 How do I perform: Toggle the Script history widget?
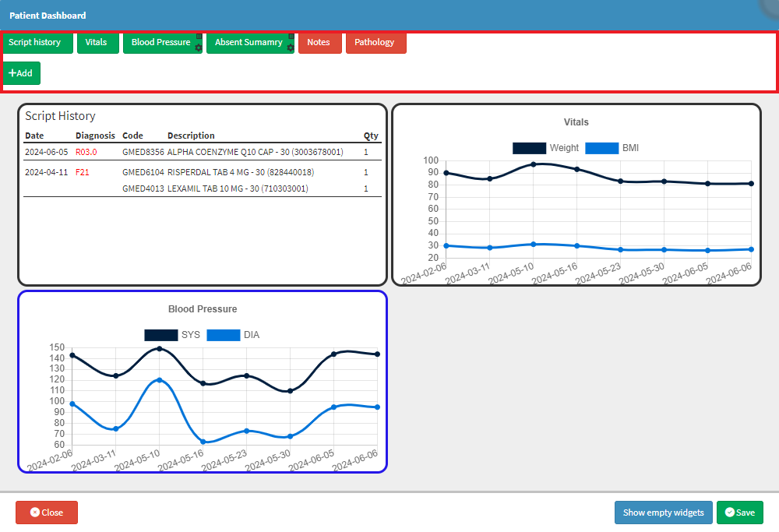pyautogui.click(x=35, y=42)
